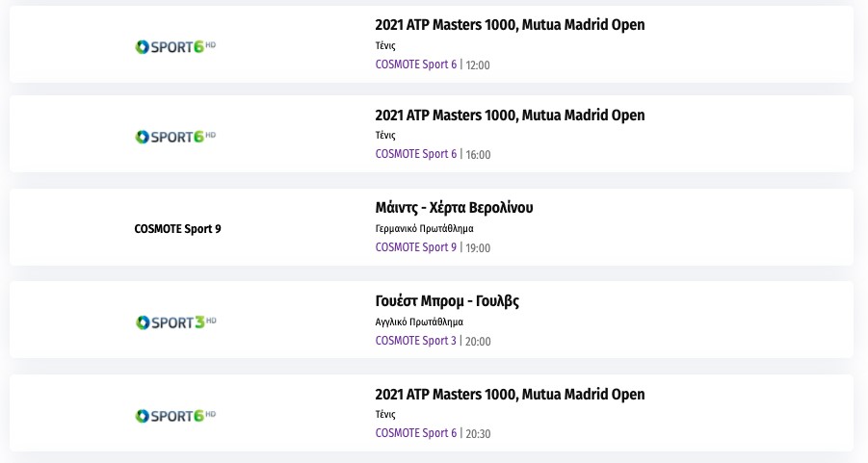Screen dimensions: 868x463
Task: Click the purple COSMOTE Sport 9 channel link
Action: [x=416, y=247]
